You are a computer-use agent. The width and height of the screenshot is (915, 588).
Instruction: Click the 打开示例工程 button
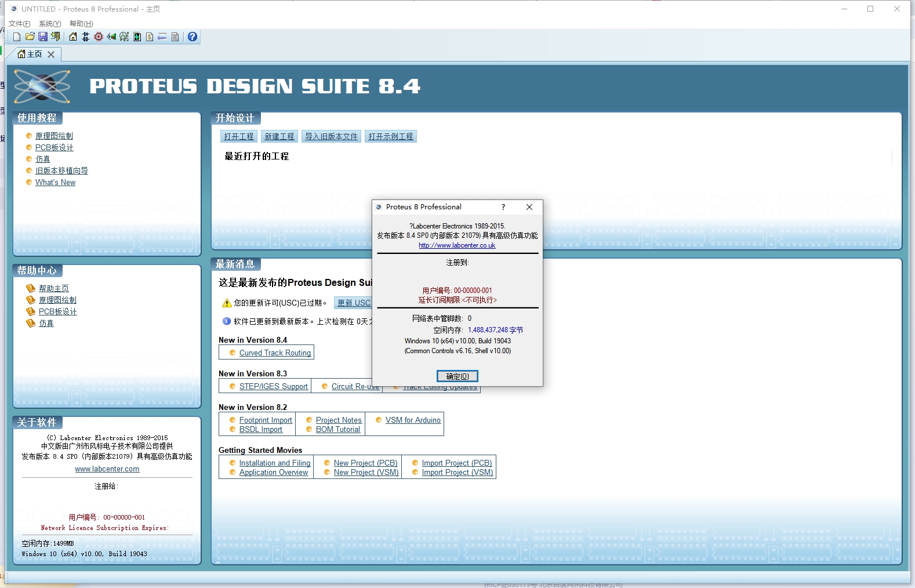click(x=391, y=136)
